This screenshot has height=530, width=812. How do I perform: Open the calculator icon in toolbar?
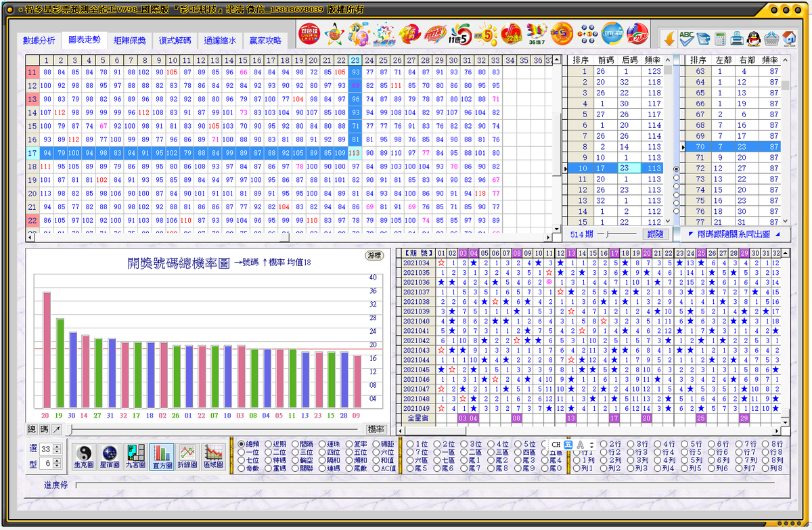pyautogui.click(x=720, y=38)
